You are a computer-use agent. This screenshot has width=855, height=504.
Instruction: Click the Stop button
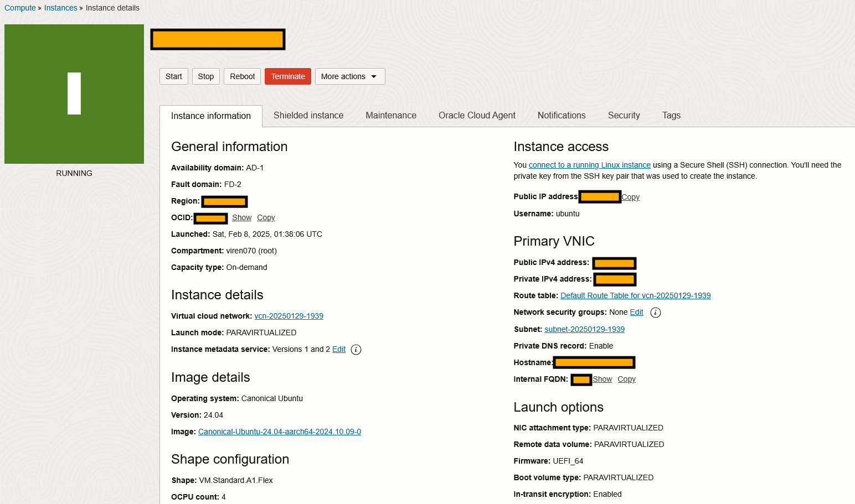(x=206, y=76)
